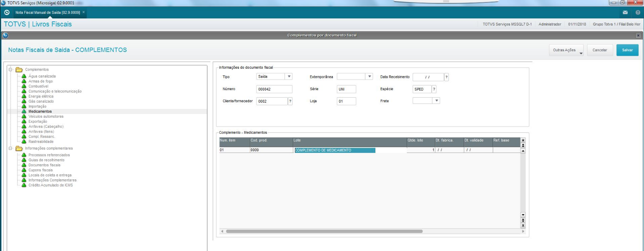Open the Tipo dropdown showing Saída
The height and width of the screenshot is (251, 644).
pos(288,77)
